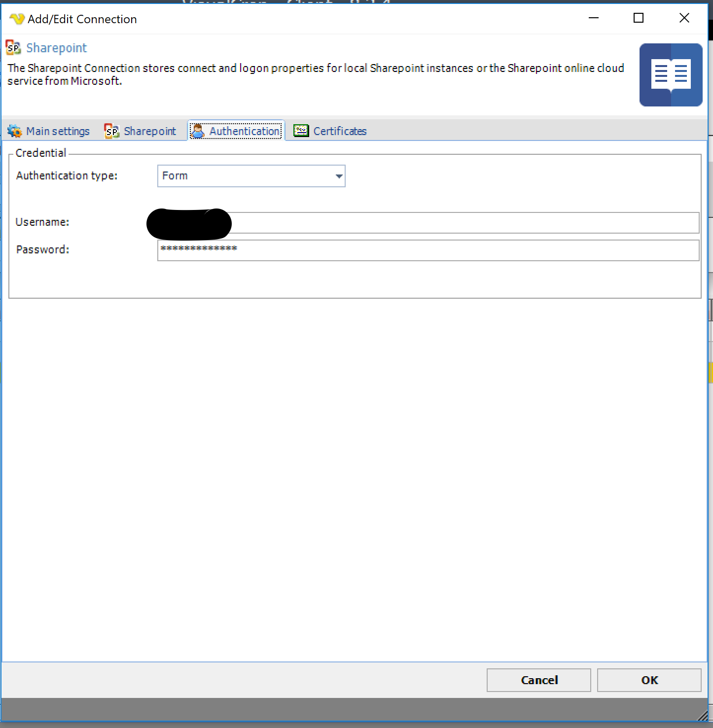Click the gear icon on Main settings tab
Image resolution: width=713 pixels, height=728 pixels.
click(15, 131)
